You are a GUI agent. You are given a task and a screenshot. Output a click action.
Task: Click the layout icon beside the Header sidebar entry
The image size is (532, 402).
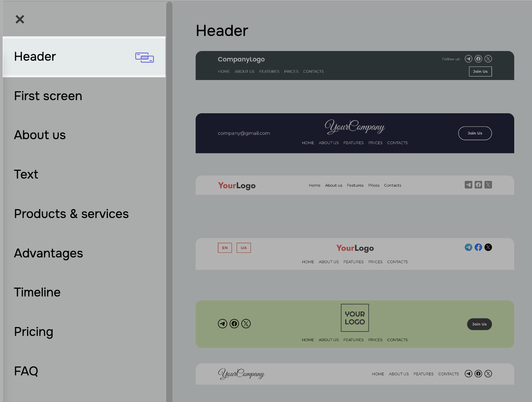pos(144,57)
